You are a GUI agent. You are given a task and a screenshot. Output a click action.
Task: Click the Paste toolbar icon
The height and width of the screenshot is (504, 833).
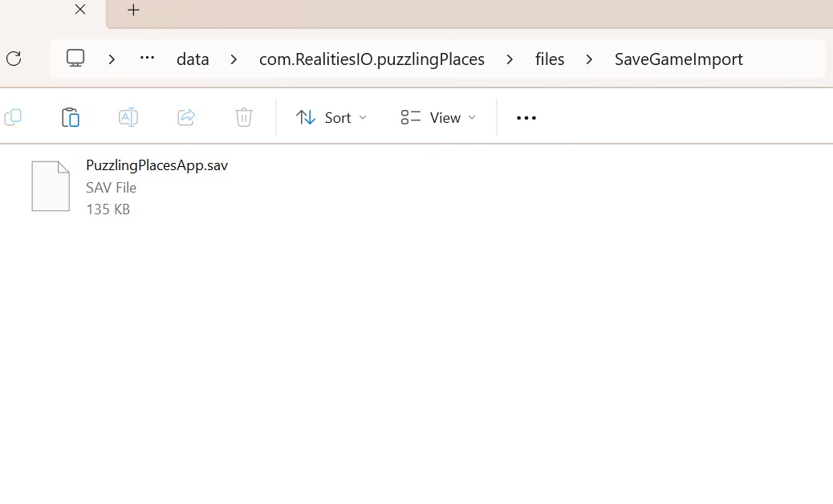pos(70,117)
